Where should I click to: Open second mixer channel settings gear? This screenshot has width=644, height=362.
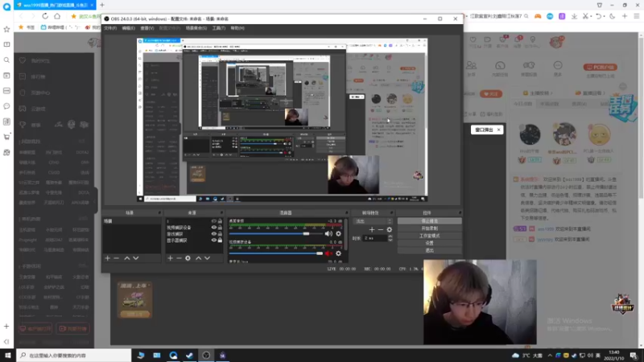338,253
